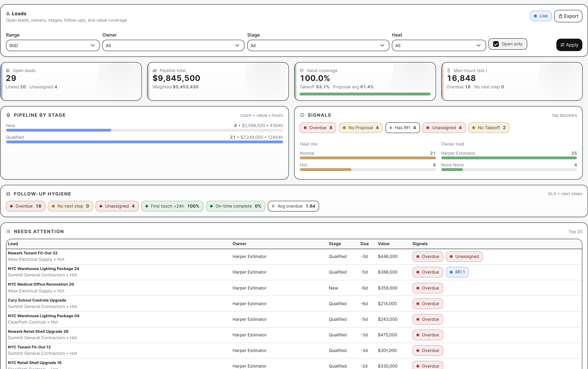Click the Pipeline by Stage layers icon
Image resolution: width=588 pixels, height=369 pixels.
coord(8,115)
